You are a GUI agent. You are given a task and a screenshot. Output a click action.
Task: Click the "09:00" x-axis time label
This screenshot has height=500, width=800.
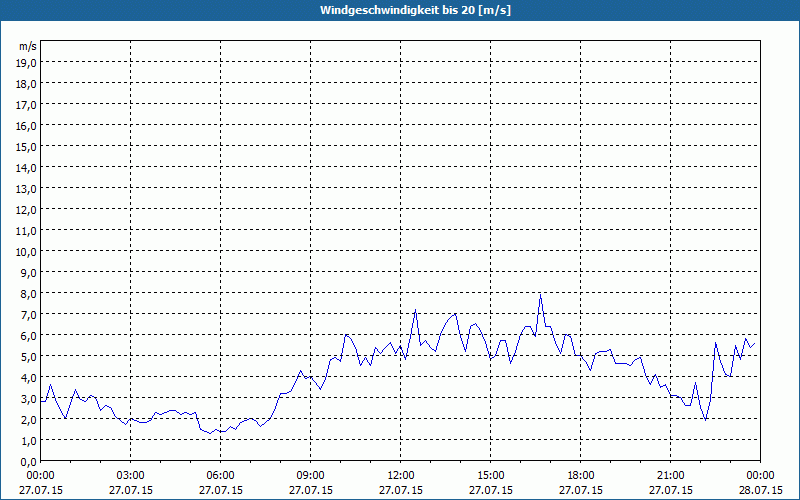click(311, 476)
